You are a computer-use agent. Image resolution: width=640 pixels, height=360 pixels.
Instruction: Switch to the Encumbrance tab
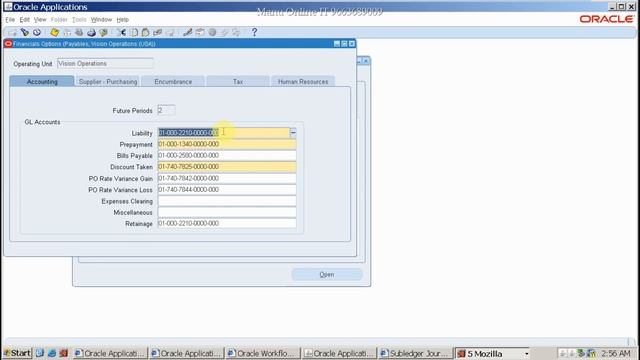click(x=173, y=82)
